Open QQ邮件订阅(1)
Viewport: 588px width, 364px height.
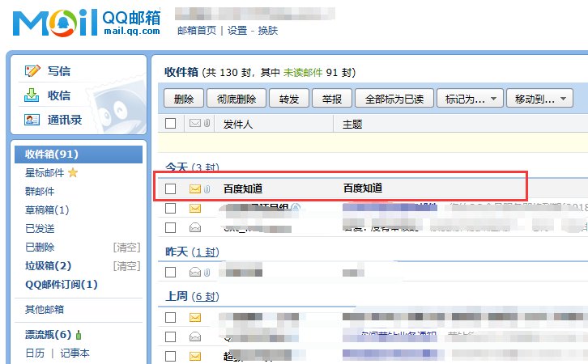62,285
